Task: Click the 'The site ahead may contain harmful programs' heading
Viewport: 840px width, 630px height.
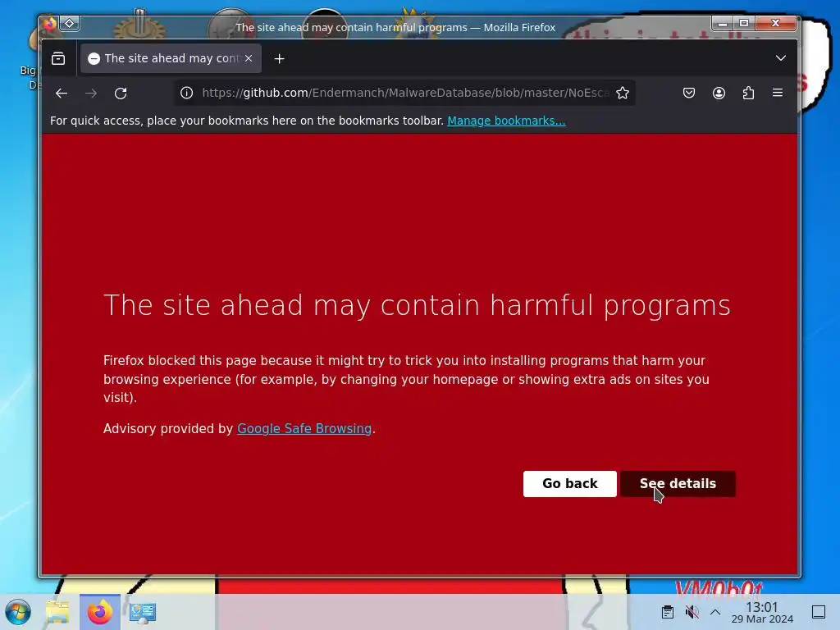Action: (x=417, y=305)
